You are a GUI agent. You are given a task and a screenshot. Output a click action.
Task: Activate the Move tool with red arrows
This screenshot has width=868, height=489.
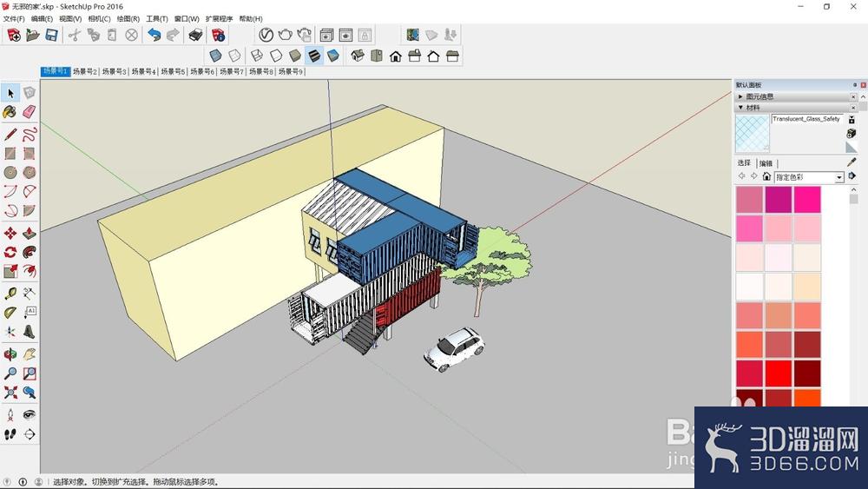point(10,233)
